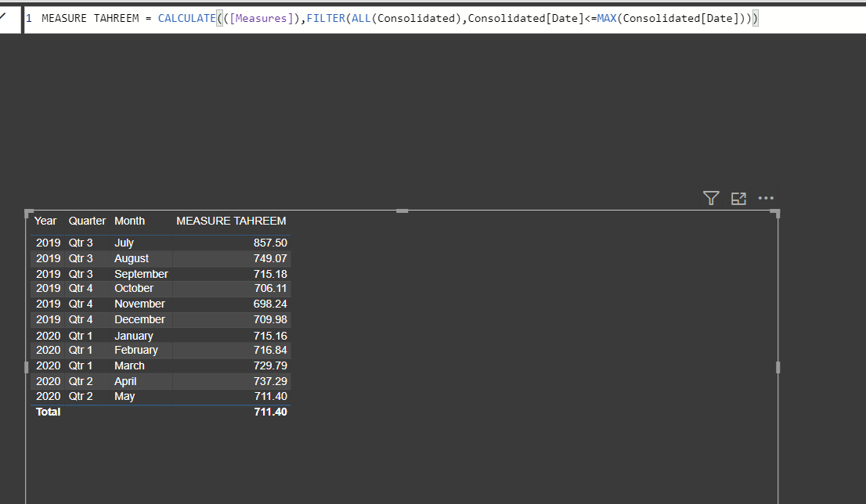Select the February month cell

point(136,350)
